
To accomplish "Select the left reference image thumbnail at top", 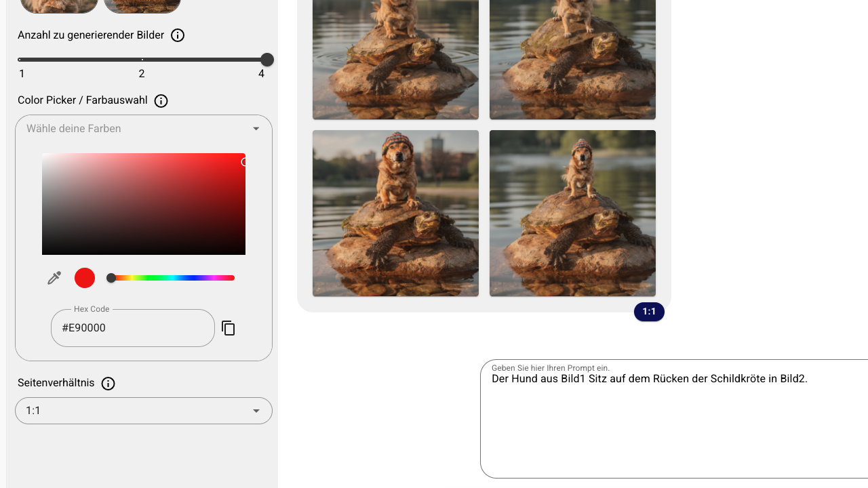I will click(59, 6).
